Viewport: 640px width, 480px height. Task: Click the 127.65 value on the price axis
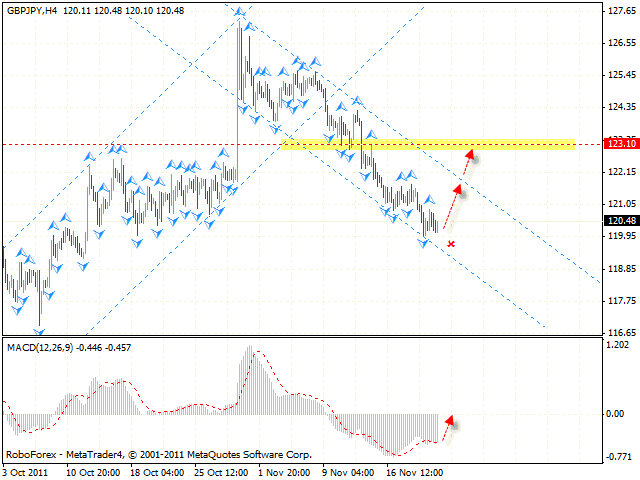(621, 11)
